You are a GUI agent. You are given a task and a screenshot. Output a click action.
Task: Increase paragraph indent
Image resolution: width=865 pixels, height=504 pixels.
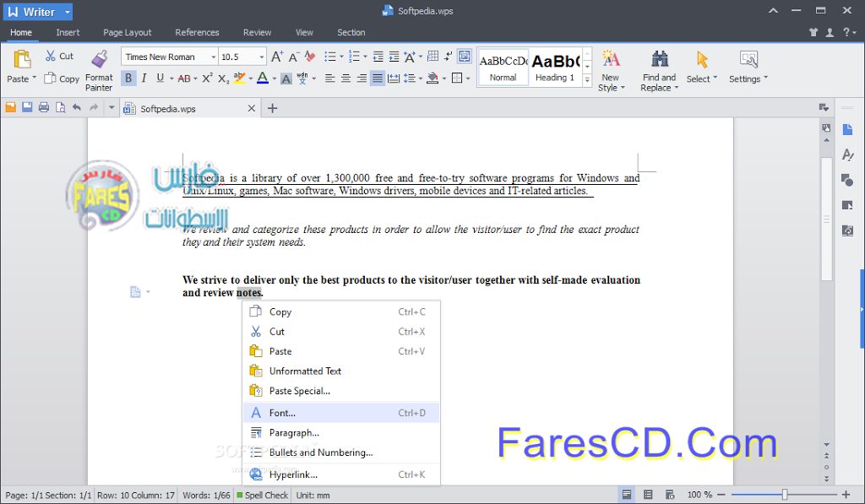tap(394, 57)
